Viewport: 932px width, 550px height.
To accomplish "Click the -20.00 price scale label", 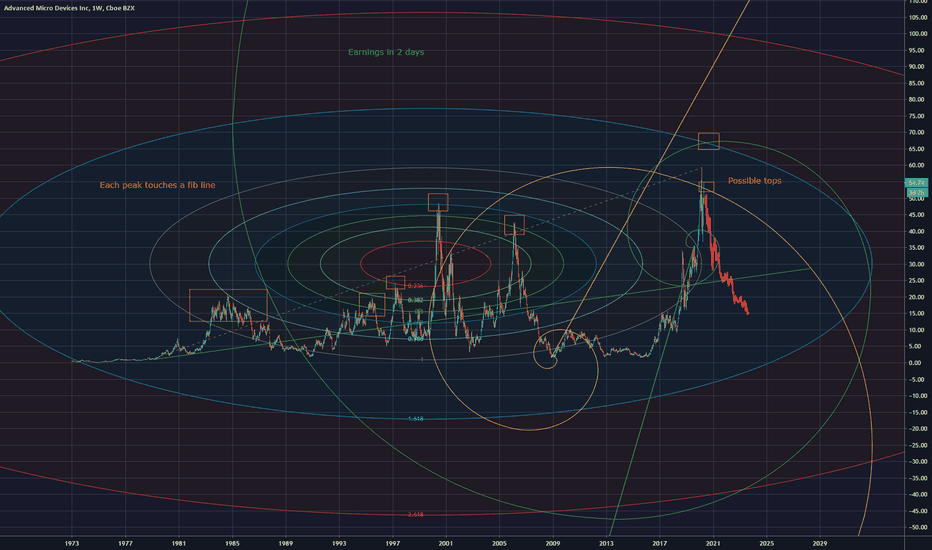I will (x=917, y=429).
